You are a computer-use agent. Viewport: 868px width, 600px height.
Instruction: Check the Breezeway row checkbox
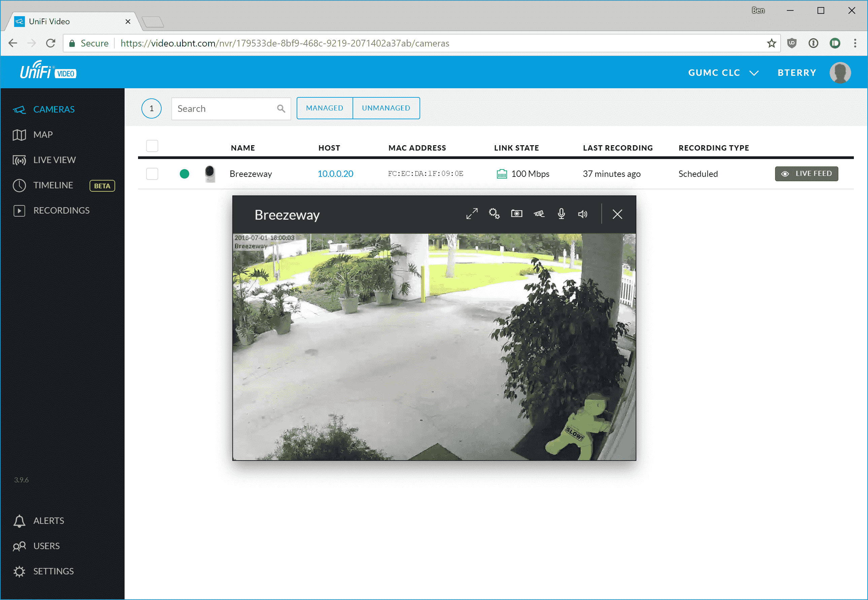tap(152, 174)
